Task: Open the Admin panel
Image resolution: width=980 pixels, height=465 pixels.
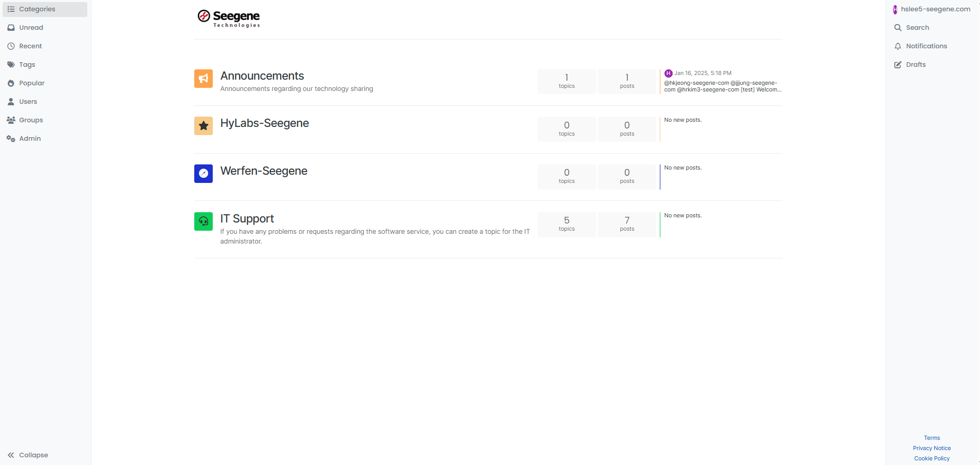Action: 30,139
